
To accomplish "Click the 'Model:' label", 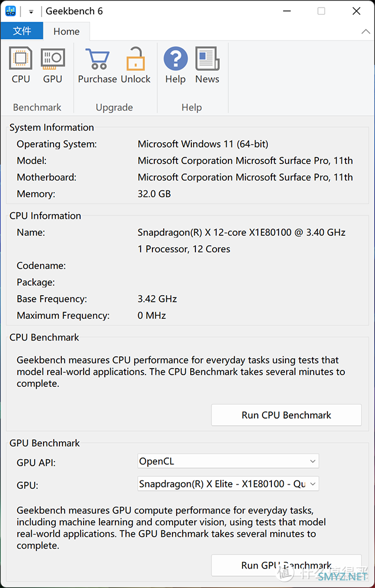I will coord(32,161).
